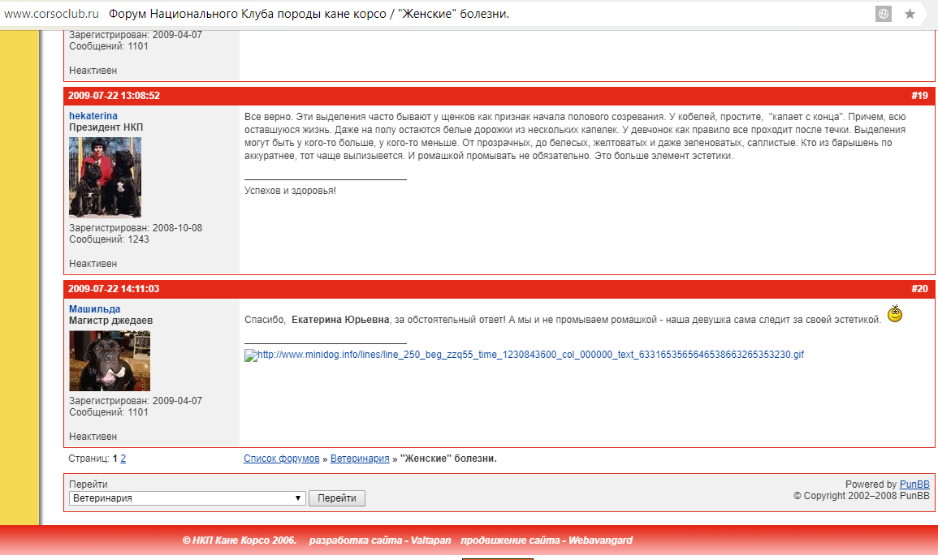Viewport: 938px width, 560px height.
Task: Click the smiley emoticon in post #20
Action: 894,313
